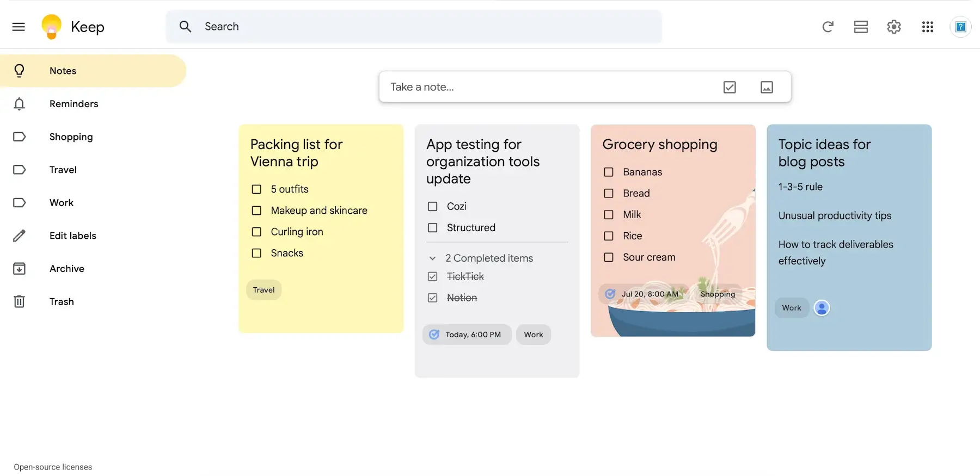
Task: Create a new list note icon
Action: click(730, 87)
